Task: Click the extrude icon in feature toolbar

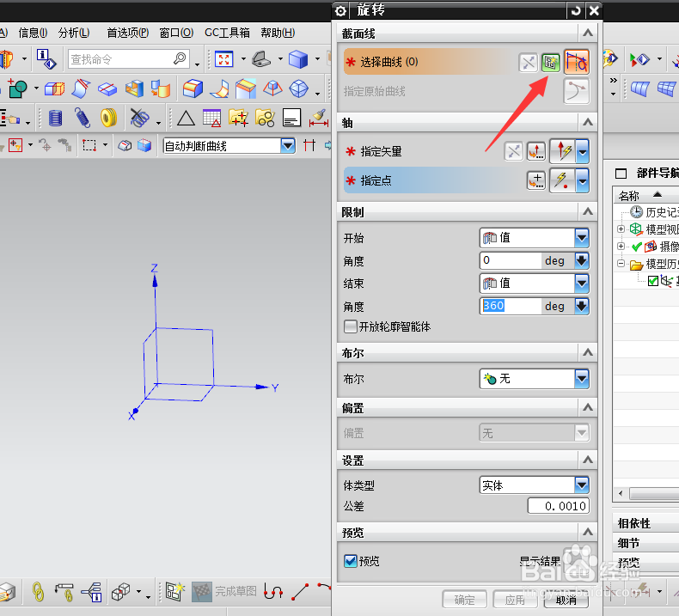Action: coord(54,88)
